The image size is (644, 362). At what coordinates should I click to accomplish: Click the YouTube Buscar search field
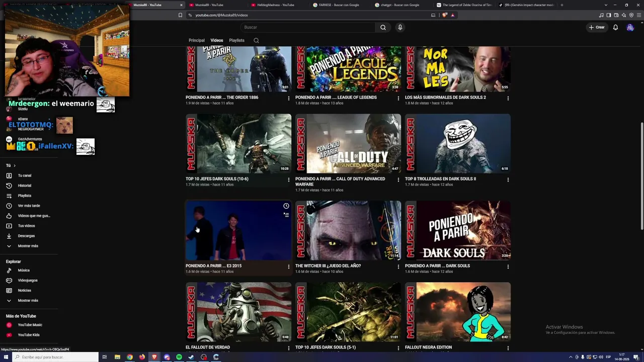coord(308,27)
